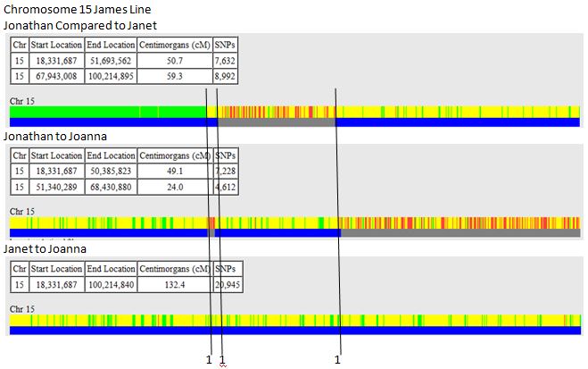This screenshot has width=588, height=369.
Task: Click the 24.0 centimorgans value
Action: tap(175, 187)
